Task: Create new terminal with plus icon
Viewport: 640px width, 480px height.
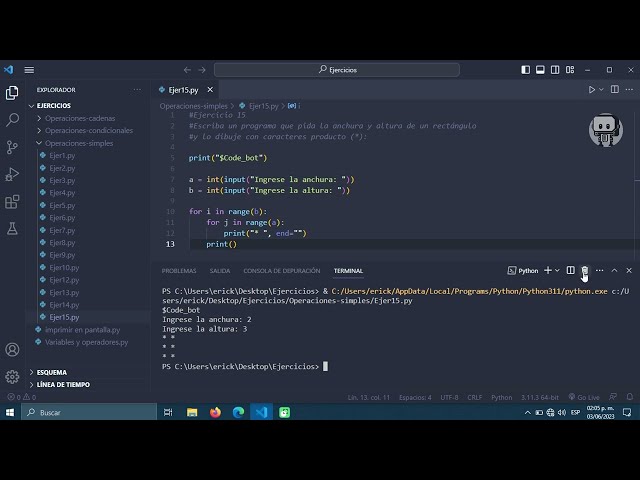Action: click(548, 270)
